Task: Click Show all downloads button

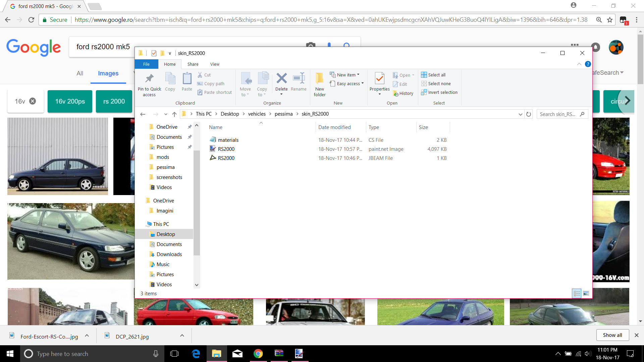Action: click(612, 335)
